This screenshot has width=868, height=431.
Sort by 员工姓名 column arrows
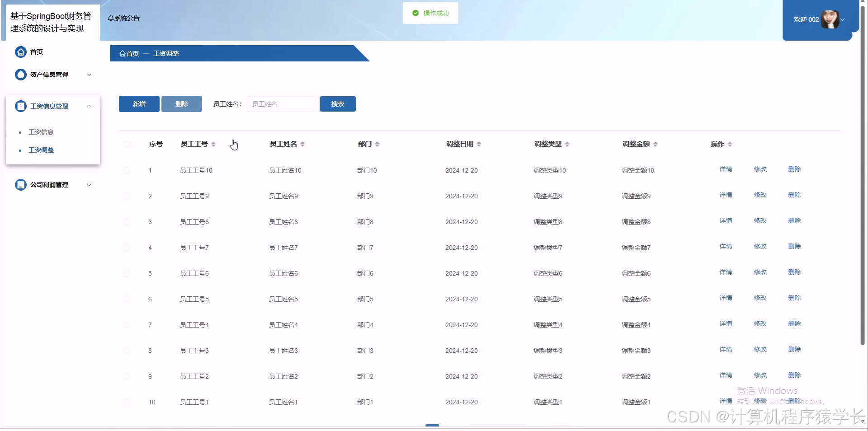click(x=302, y=144)
